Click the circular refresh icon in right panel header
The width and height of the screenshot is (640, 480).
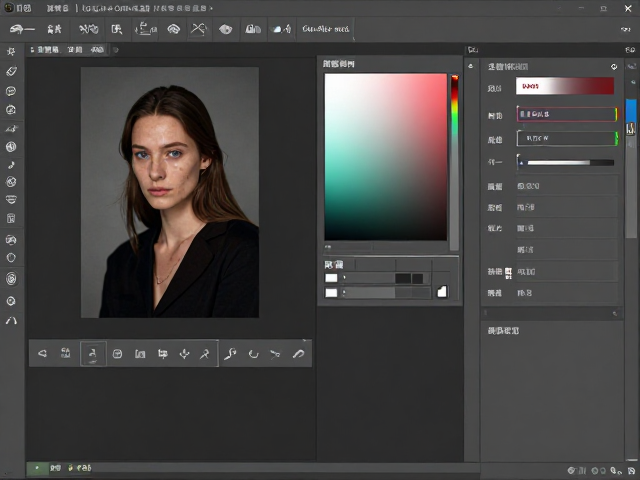(614, 67)
